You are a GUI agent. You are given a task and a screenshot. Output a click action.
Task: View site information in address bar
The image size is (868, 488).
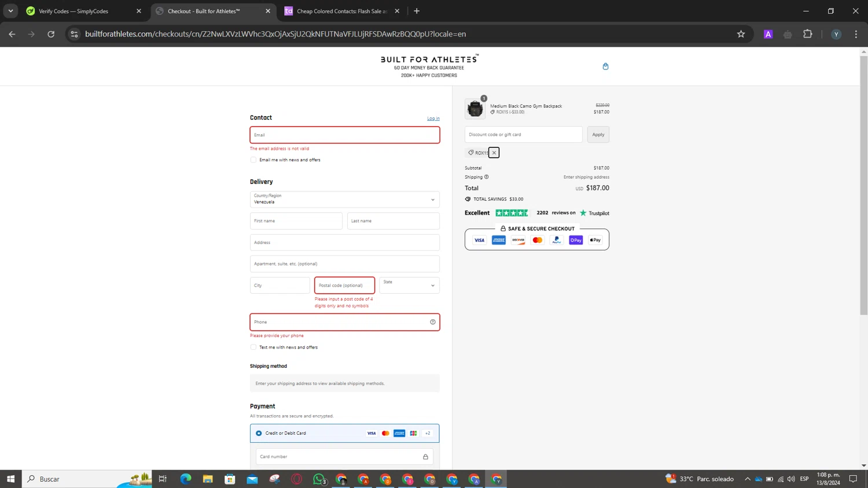pos(74,34)
